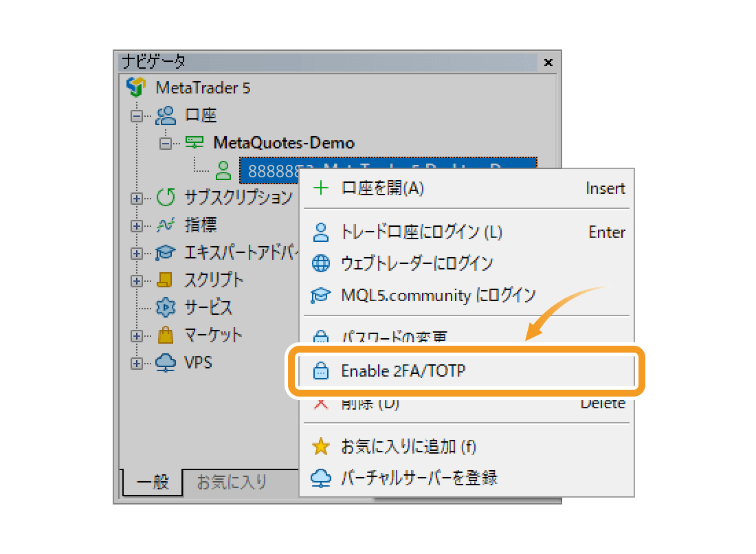Collapse the MetaQuotes-Demo server node
Viewport: 756px width, 554px height.
coord(166,143)
